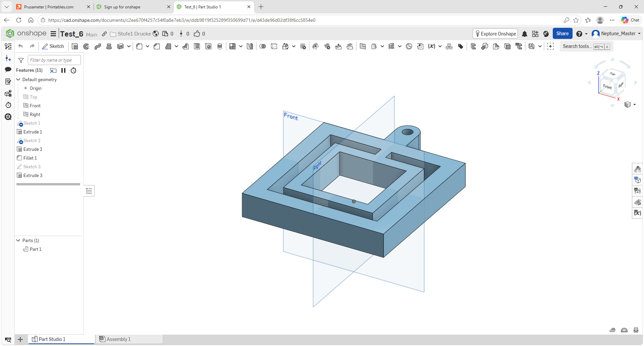Select the Sweep tool
The image size is (644, 346).
[x=98, y=46]
